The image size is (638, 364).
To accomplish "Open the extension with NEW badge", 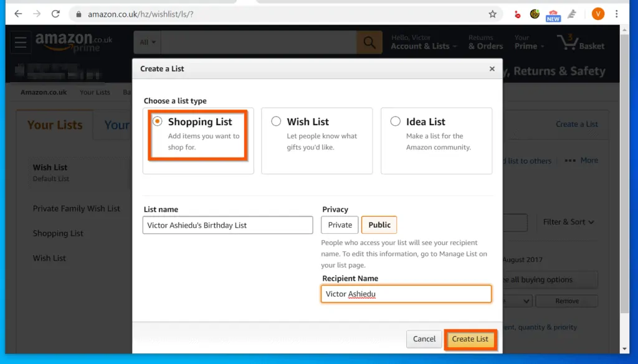I will pyautogui.click(x=553, y=16).
